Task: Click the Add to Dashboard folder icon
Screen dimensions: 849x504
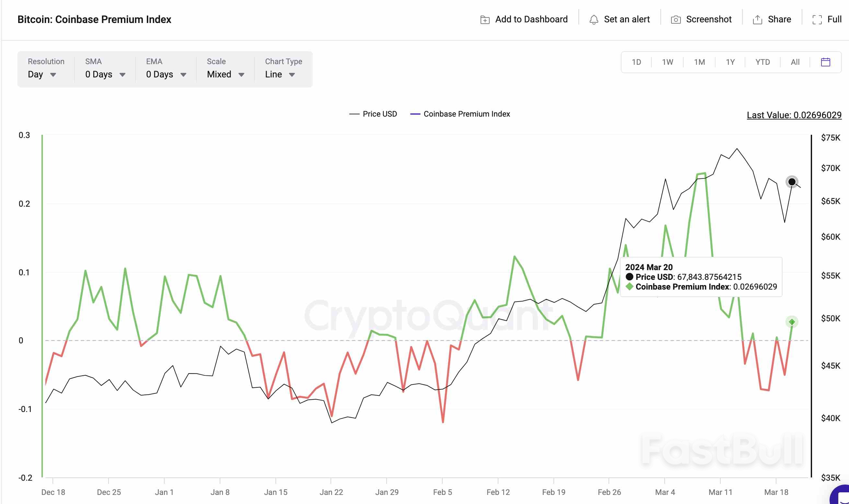Action: [x=485, y=20]
